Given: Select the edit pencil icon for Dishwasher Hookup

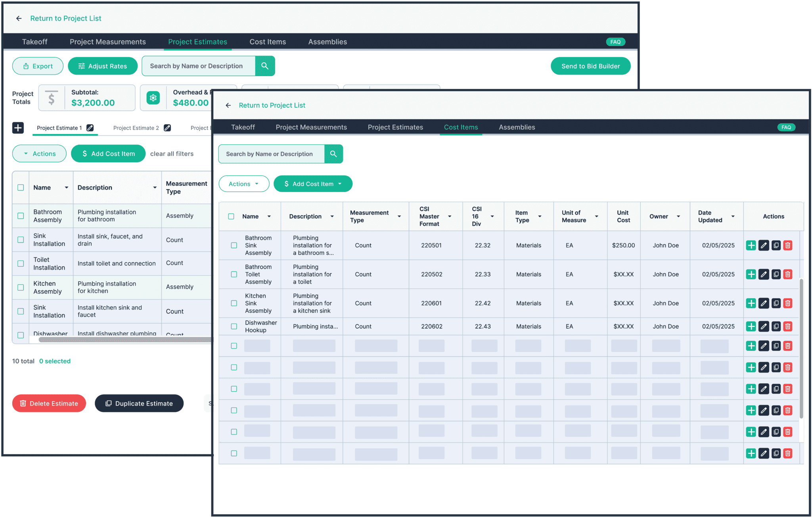Looking at the screenshot, I should coord(764,326).
